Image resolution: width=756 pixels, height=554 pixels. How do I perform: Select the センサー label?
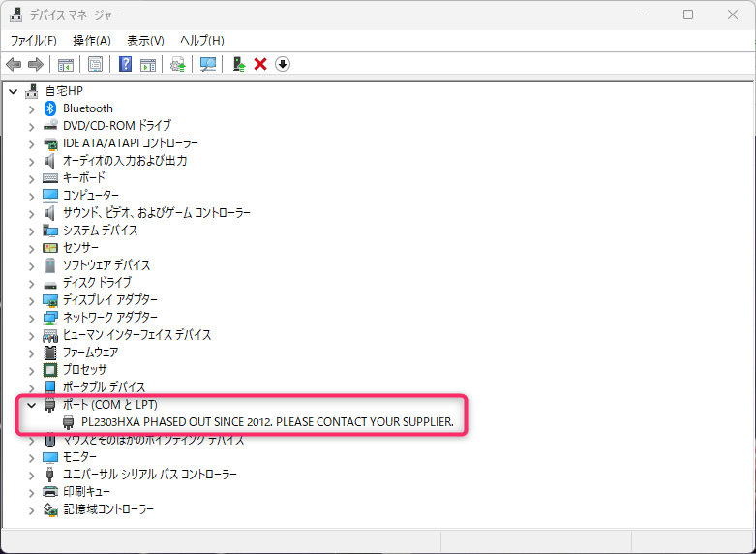(x=80, y=248)
